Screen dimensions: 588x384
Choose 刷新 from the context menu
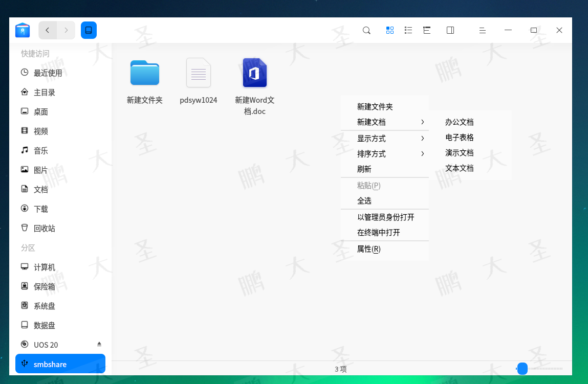(x=364, y=169)
